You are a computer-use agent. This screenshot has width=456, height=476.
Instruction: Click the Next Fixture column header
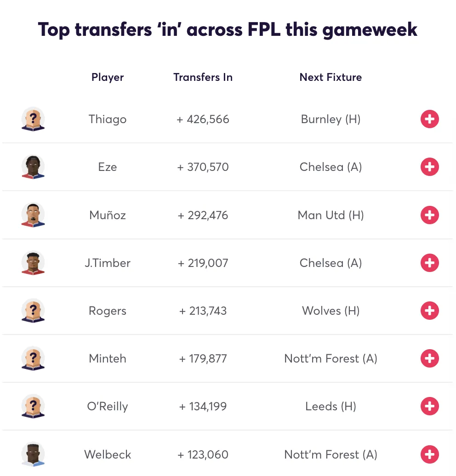[331, 77]
